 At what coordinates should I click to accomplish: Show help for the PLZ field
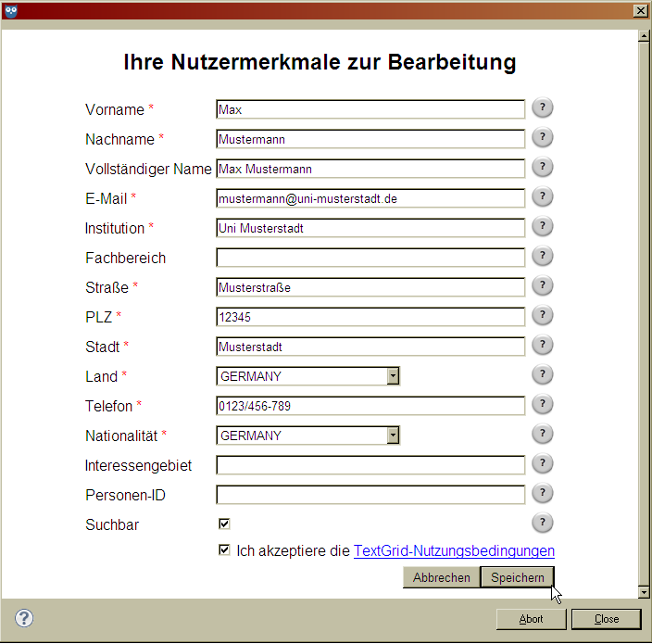(x=543, y=316)
